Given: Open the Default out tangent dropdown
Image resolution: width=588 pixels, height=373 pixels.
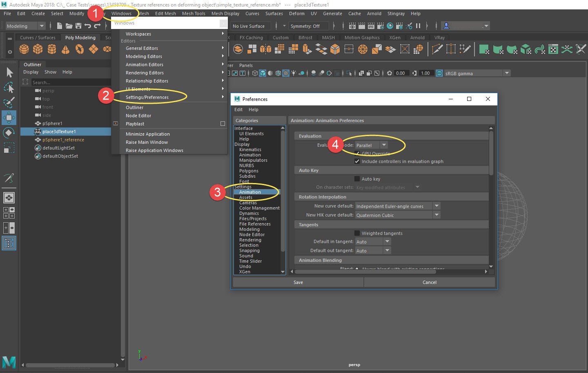Looking at the screenshot, I should (373, 250).
